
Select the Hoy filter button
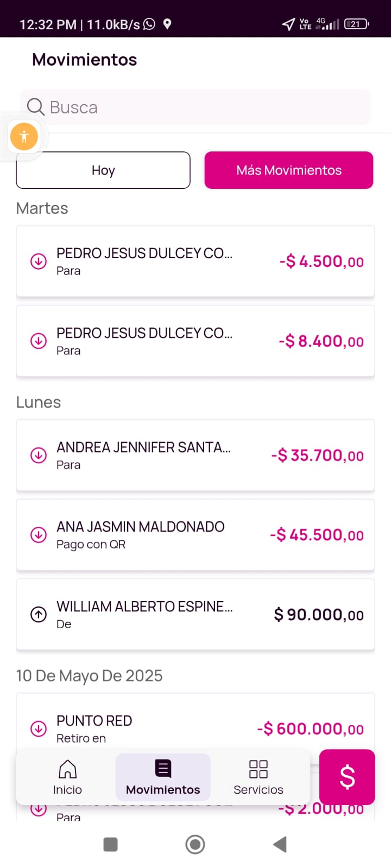click(x=103, y=170)
